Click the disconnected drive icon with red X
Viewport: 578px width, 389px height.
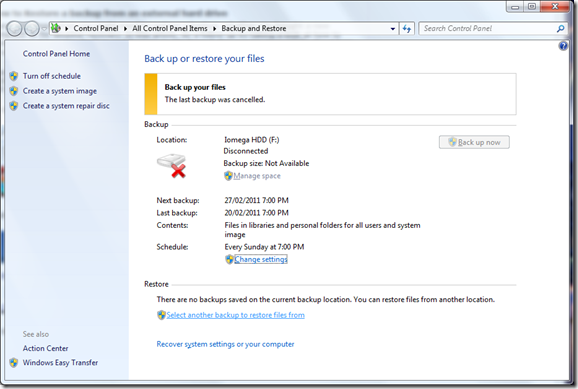[x=171, y=166]
